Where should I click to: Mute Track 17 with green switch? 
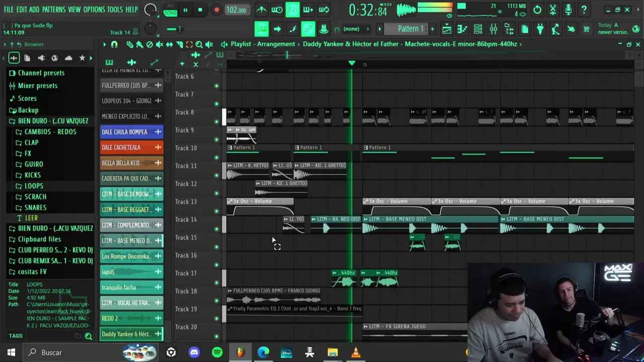click(217, 283)
